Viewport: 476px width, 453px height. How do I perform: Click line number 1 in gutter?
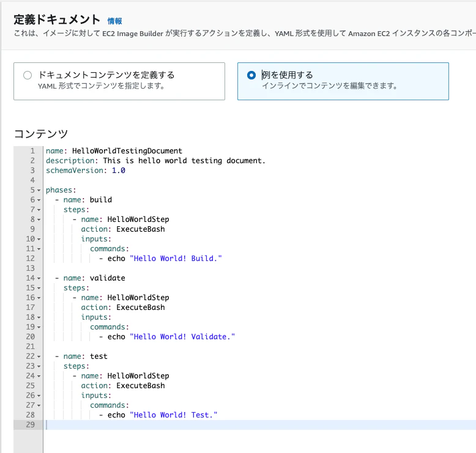click(x=32, y=151)
